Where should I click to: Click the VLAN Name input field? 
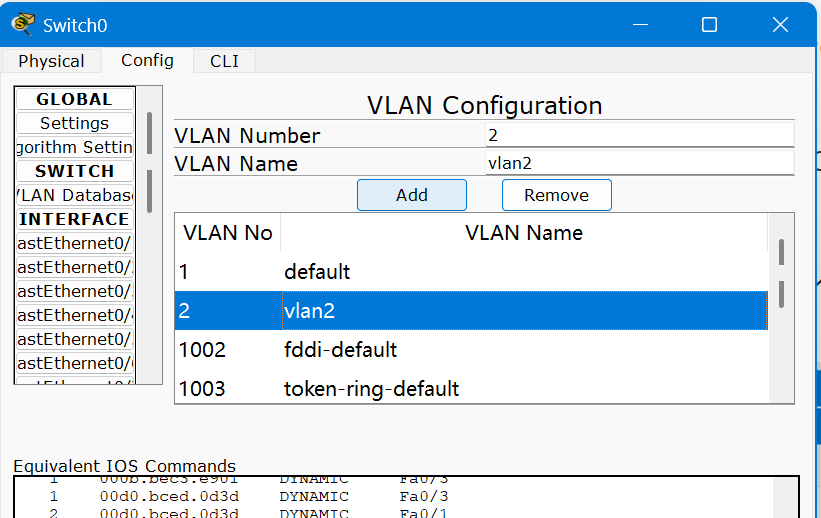[x=639, y=163]
